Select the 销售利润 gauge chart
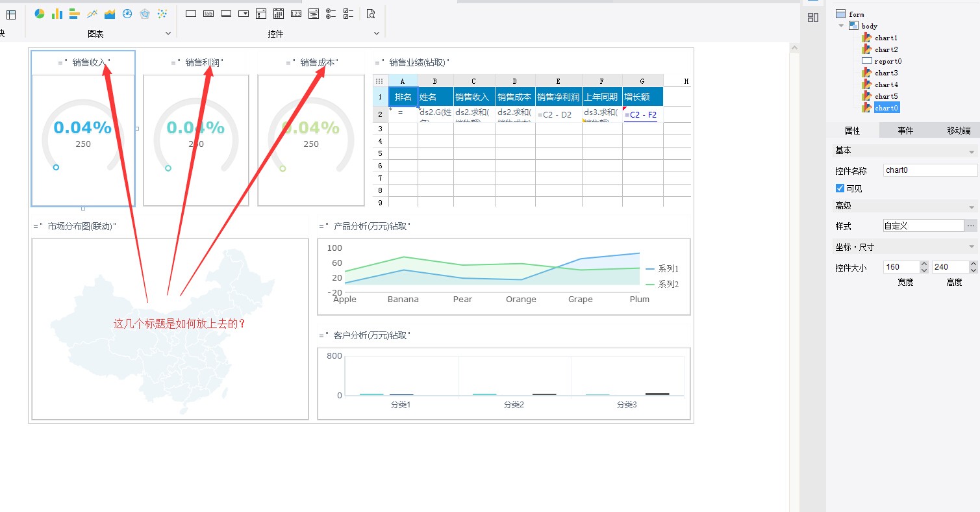 point(196,140)
